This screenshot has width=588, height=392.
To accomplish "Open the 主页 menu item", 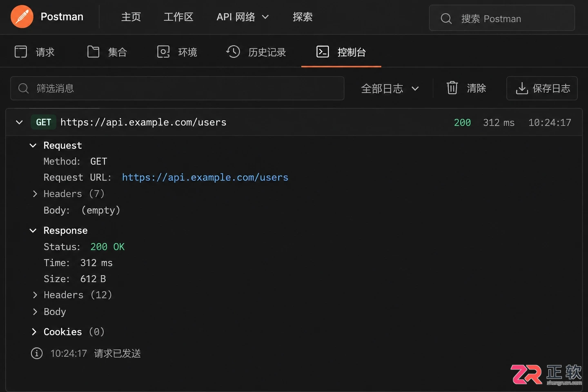I will point(131,17).
